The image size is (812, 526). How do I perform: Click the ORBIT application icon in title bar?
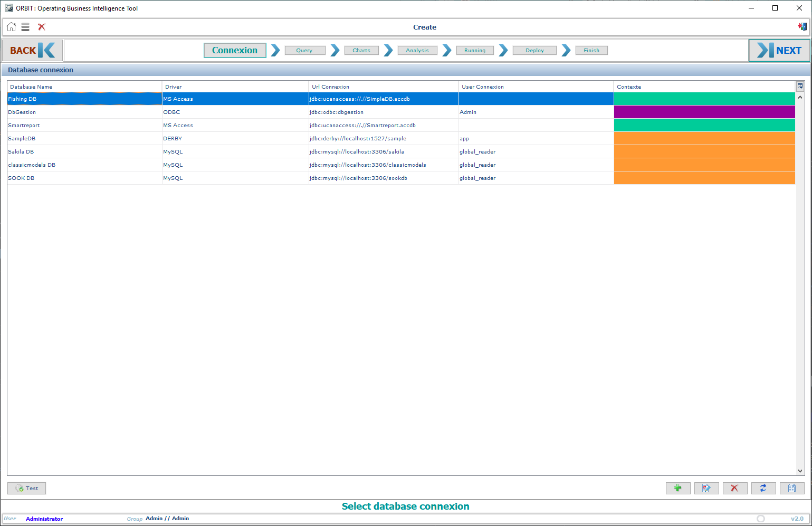[8, 8]
